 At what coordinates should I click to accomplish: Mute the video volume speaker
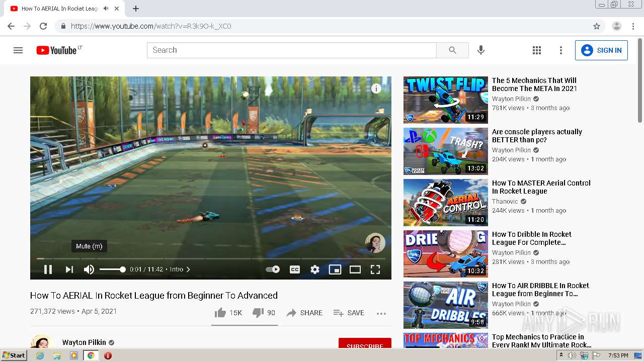point(89,269)
